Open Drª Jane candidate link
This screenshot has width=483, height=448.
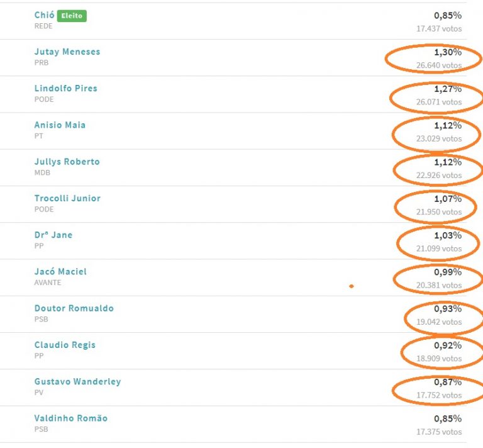pos(53,235)
